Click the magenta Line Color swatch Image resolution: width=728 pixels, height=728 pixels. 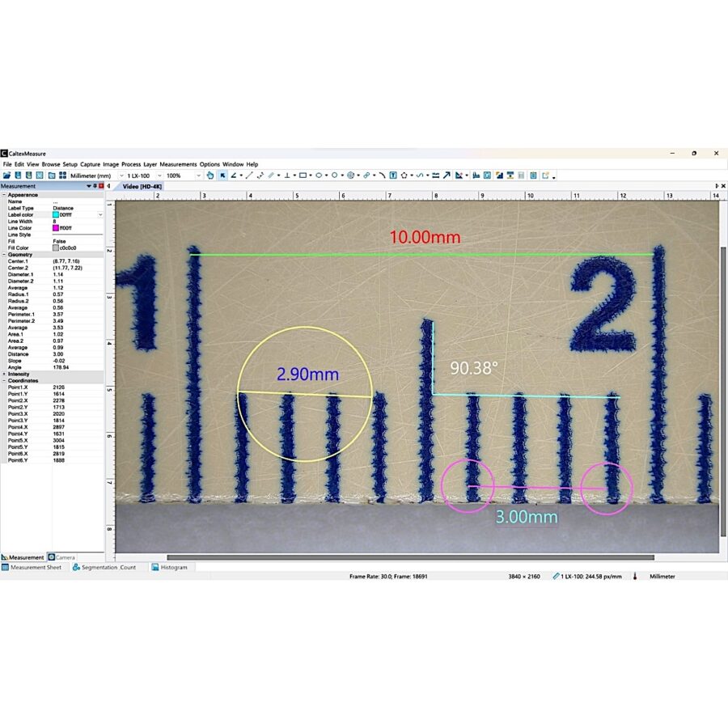[56, 228]
